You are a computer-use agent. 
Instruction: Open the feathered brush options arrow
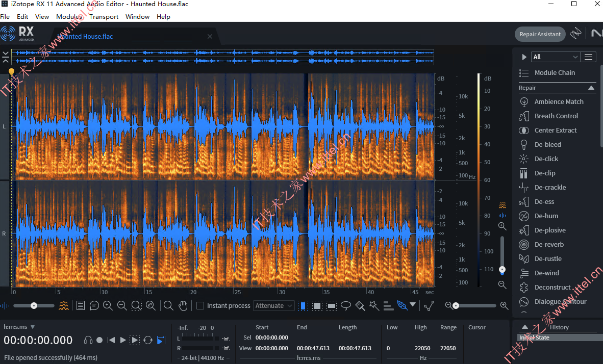pyautogui.click(x=413, y=304)
